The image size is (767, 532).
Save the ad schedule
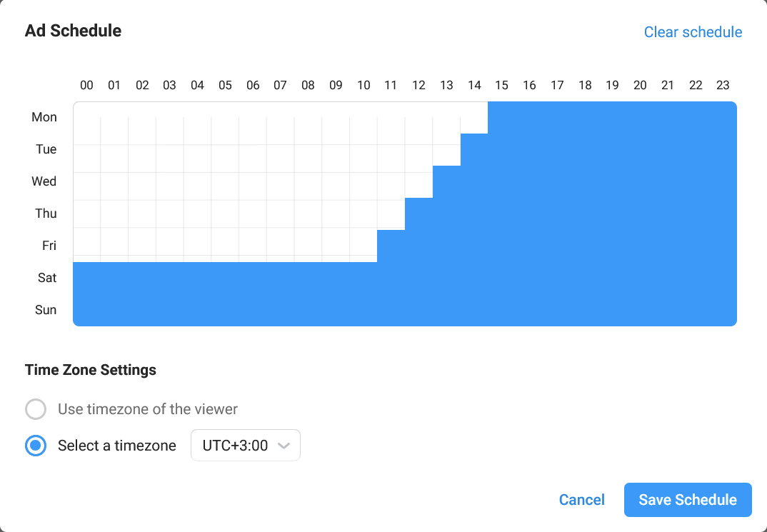tap(687, 500)
